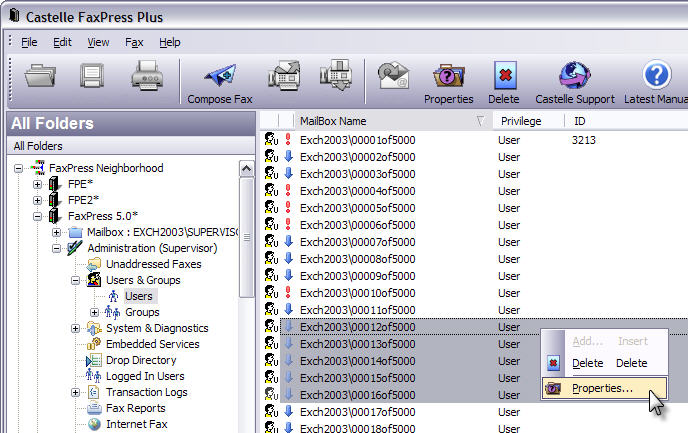Click the user icon for Exch2003\00001of5000
Viewport: 688px width, 433px height.
[x=271, y=140]
